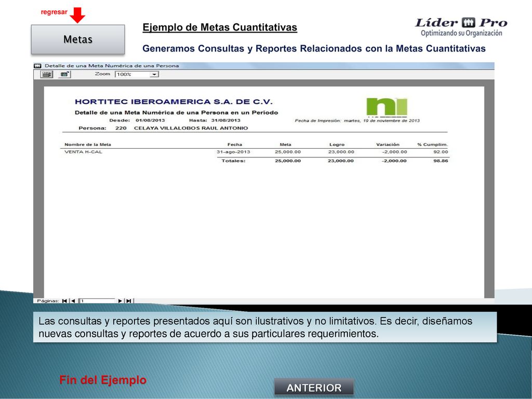Click the HORTITEC IBEROAMERICA company title
This screenshot has width=532, height=399.
(174, 102)
